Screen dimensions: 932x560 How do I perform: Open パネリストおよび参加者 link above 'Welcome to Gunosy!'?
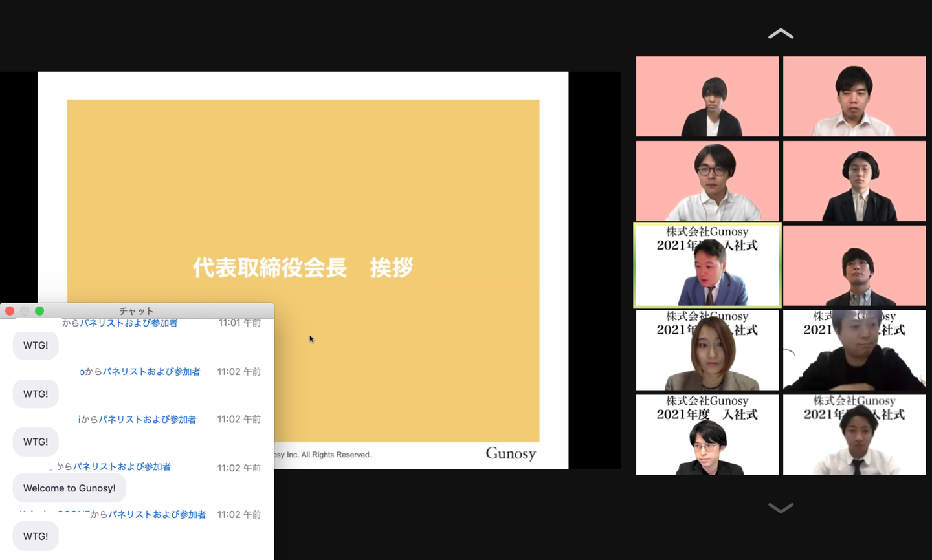click(x=122, y=467)
